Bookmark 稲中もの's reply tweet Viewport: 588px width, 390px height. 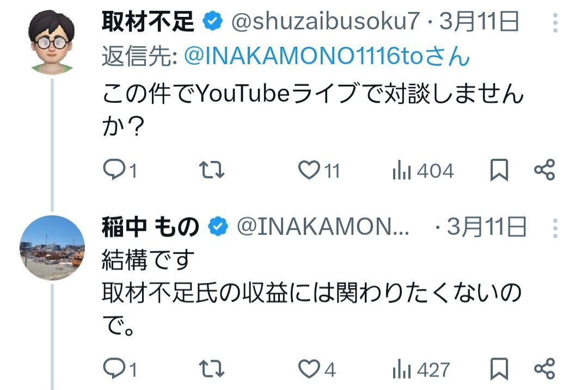click(499, 369)
